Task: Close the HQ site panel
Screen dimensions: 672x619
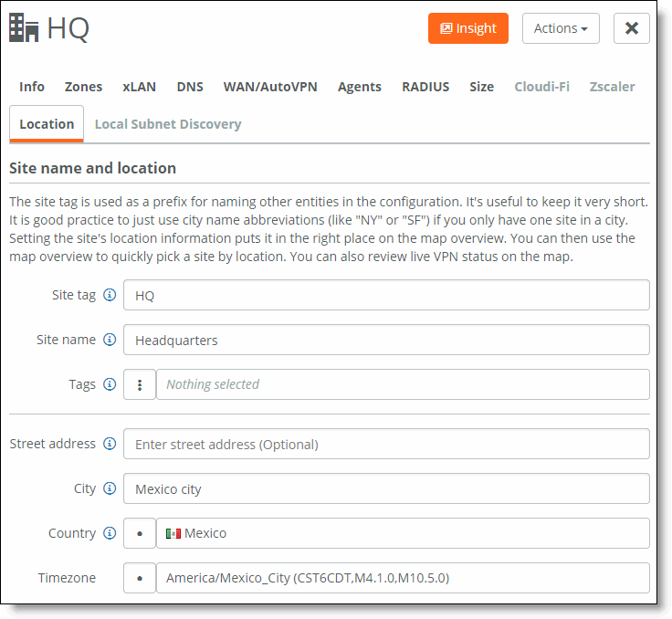Action: click(x=631, y=28)
